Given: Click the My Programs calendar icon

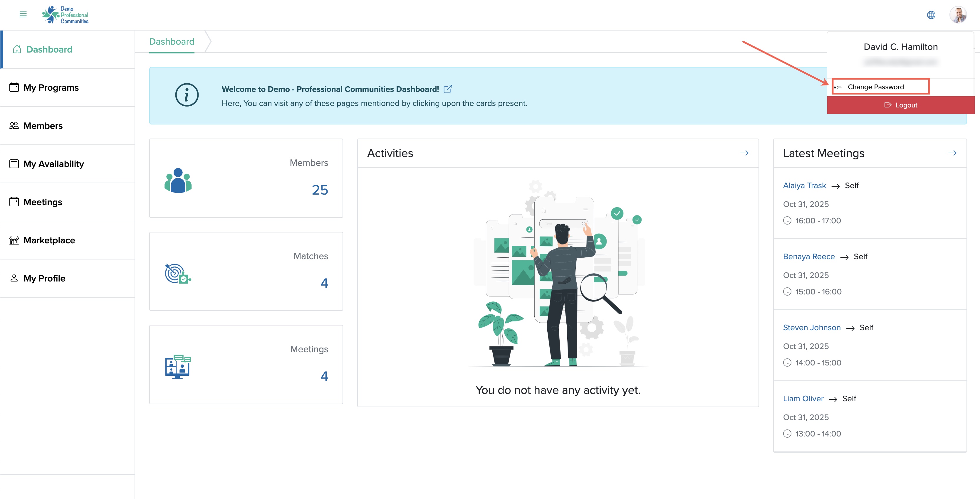Looking at the screenshot, I should 14,87.
